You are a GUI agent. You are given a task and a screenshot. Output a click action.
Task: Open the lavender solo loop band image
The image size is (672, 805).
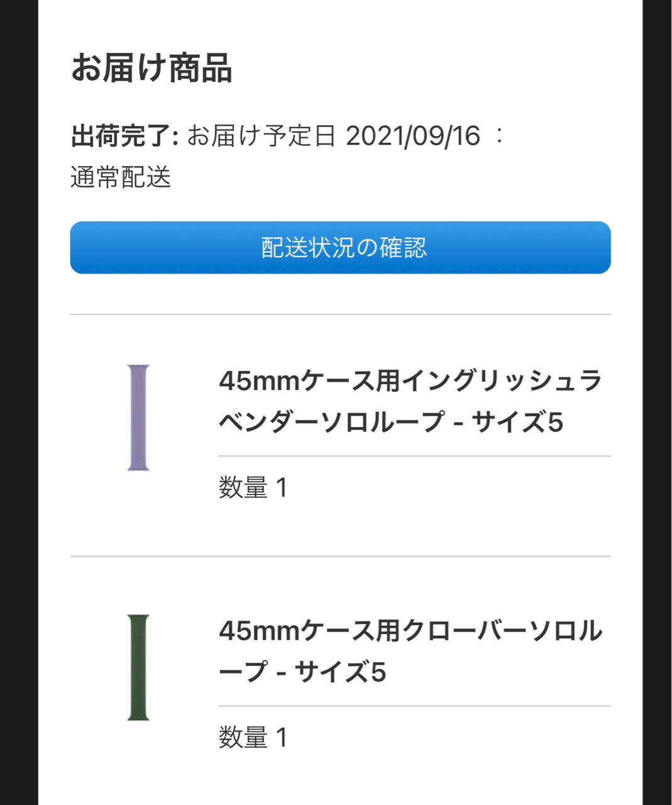click(x=138, y=418)
